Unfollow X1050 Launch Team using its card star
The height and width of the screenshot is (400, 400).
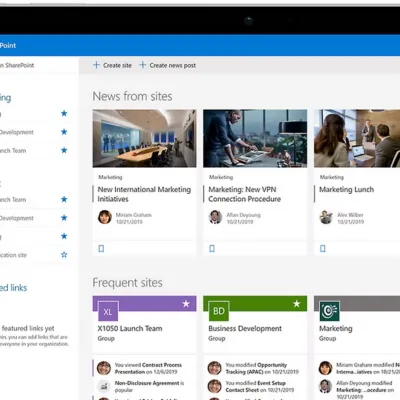point(186,304)
